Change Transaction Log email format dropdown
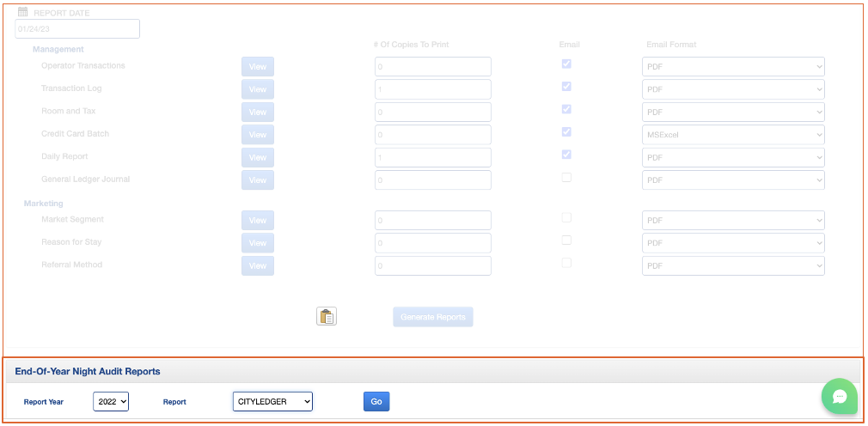This screenshot has width=868, height=426. [x=733, y=89]
